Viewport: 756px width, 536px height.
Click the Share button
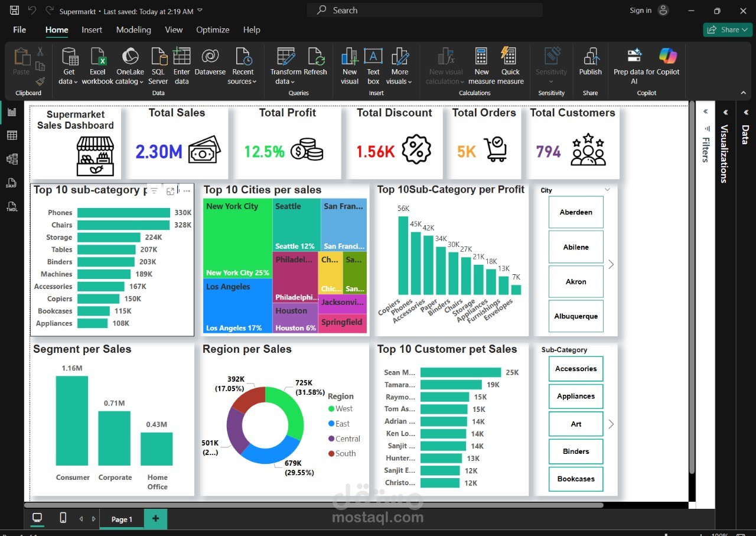(x=727, y=29)
